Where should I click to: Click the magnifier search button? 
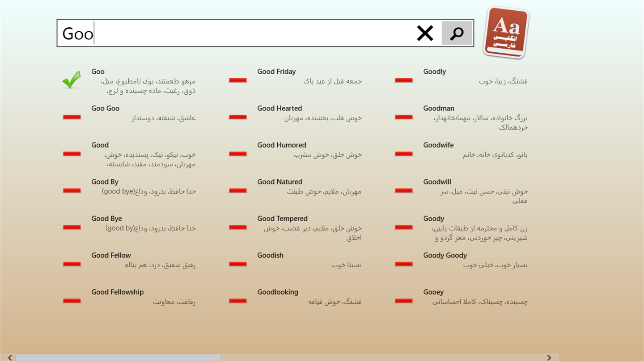[x=457, y=33]
